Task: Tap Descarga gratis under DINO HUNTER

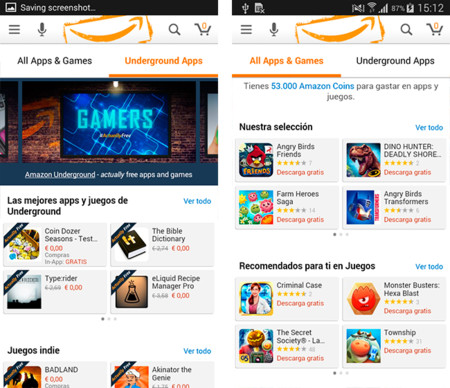Action: (407, 172)
